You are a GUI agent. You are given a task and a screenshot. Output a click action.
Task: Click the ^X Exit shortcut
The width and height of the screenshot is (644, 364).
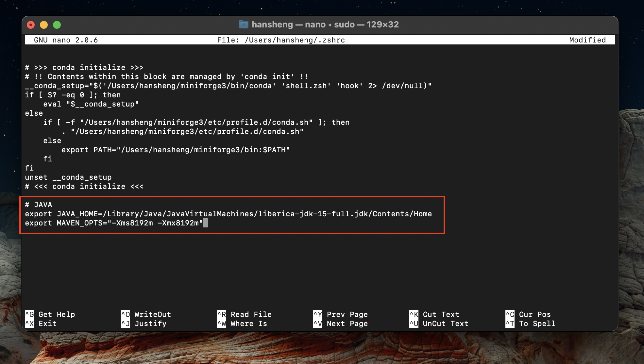(x=41, y=323)
